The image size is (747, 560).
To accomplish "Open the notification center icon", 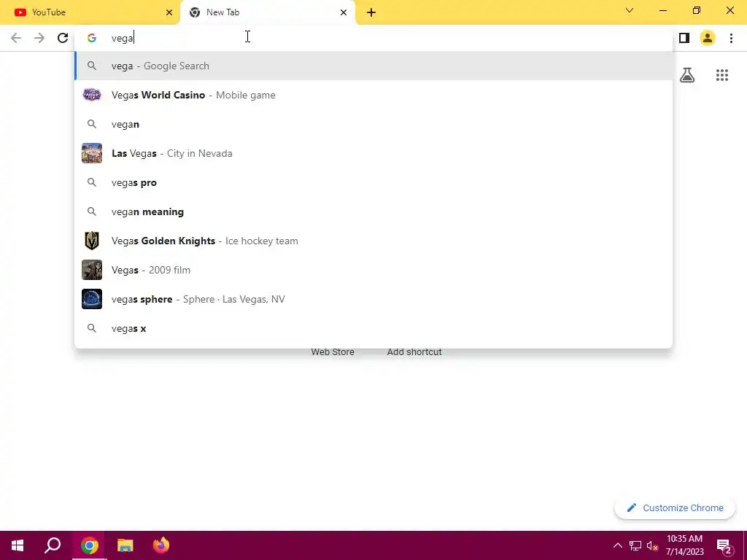I will 724,546.
